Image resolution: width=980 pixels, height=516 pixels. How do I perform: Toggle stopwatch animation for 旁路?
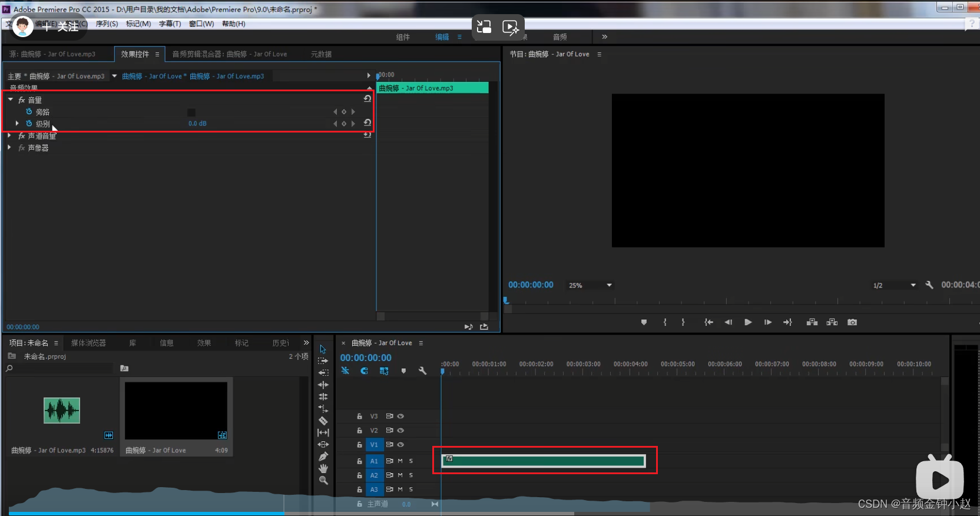pyautogui.click(x=29, y=111)
